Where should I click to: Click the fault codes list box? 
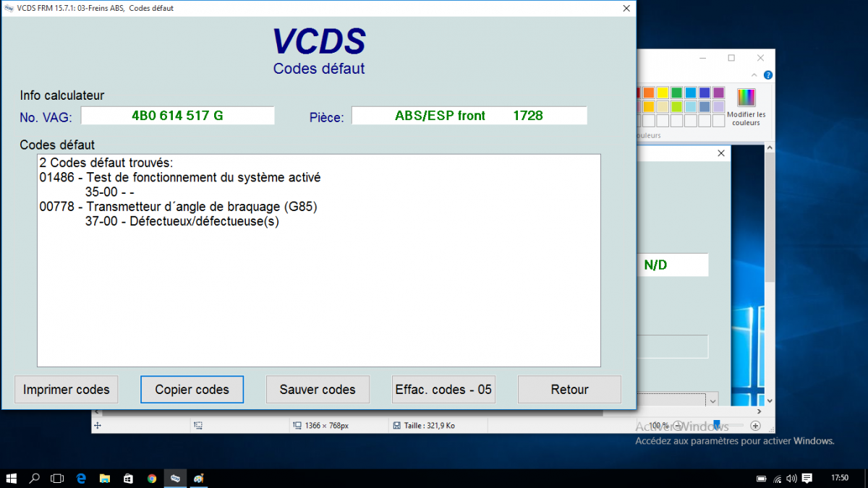point(318,289)
